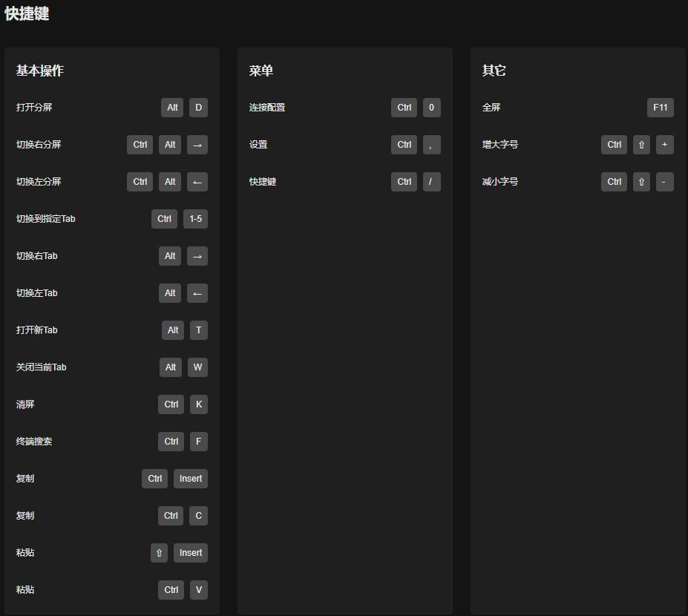Click the 复制 label beside Ctrl Insert
Screen dimensions: 688x616
pyautogui.click(x=25, y=479)
